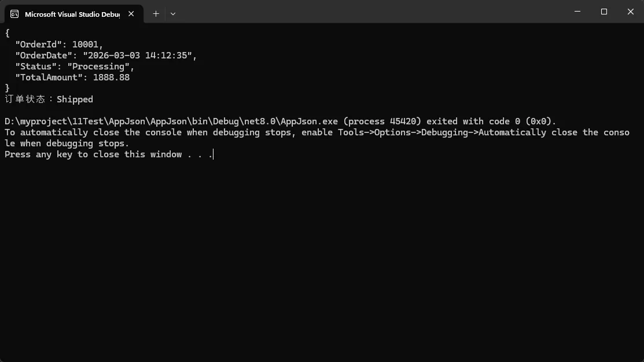Click the opening curly brace of JSON output

click(8, 34)
